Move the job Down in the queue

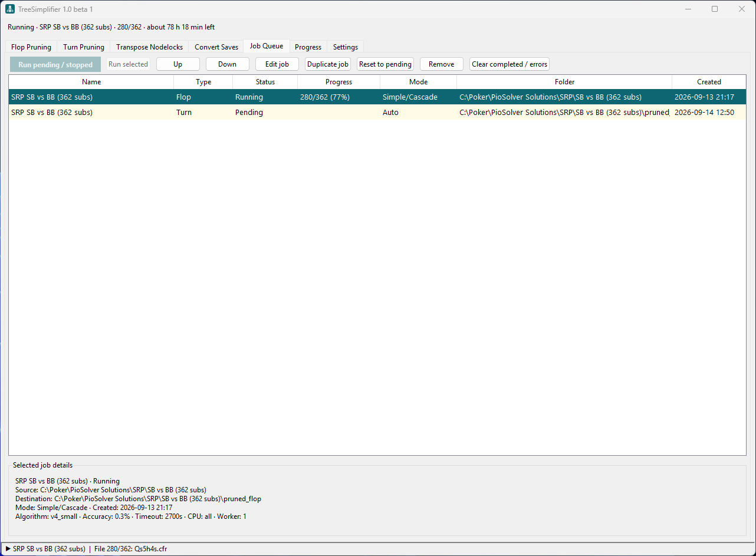tap(228, 64)
